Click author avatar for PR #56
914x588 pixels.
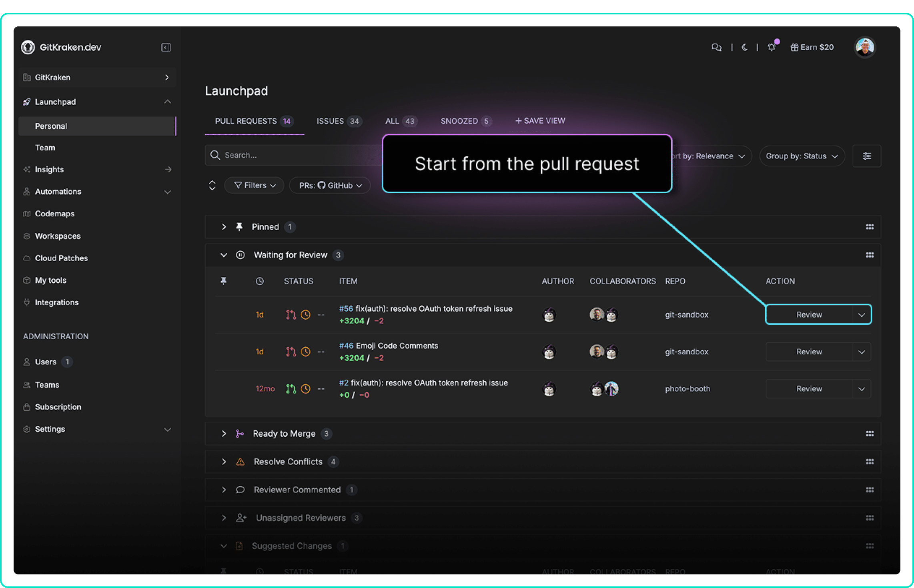pos(549,315)
